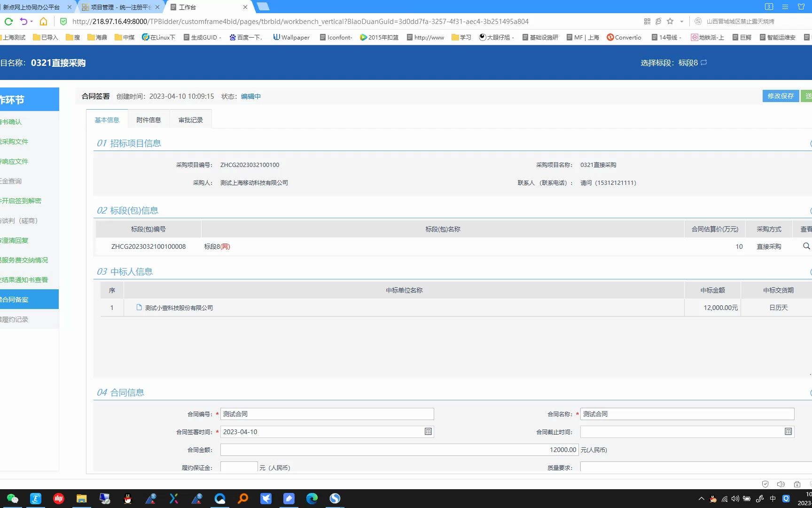Click contract number ZHCG2023032100100008 cell
This screenshot has height=508, width=812.
(148, 246)
